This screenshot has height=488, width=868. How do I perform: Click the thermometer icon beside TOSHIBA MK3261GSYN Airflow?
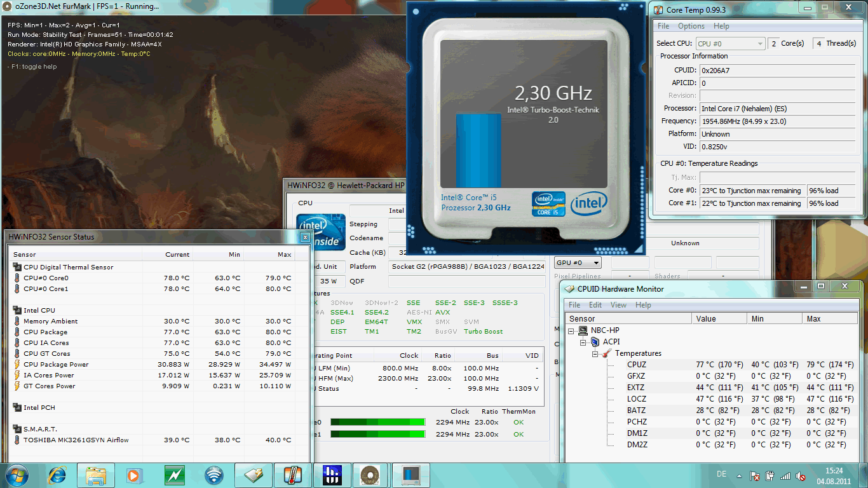(x=17, y=440)
